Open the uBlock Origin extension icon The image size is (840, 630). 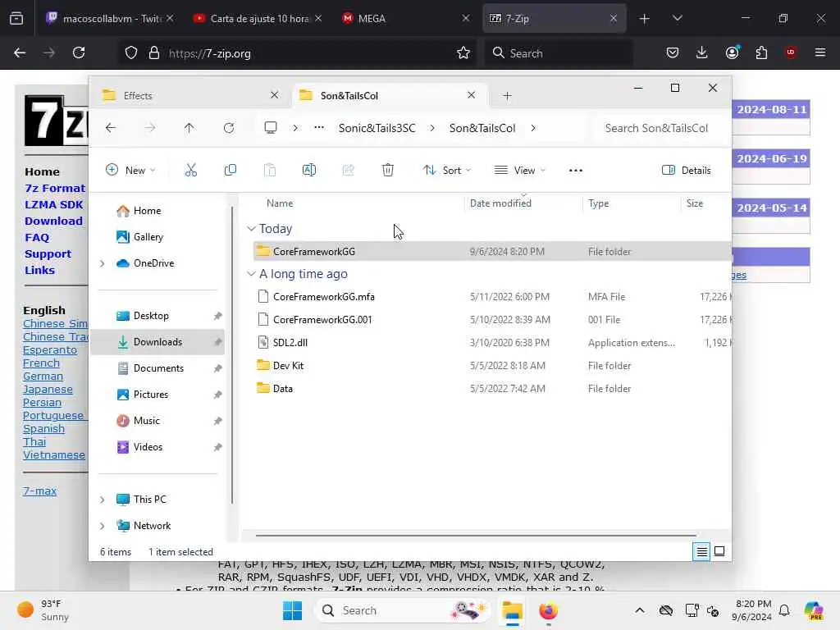click(791, 52)
